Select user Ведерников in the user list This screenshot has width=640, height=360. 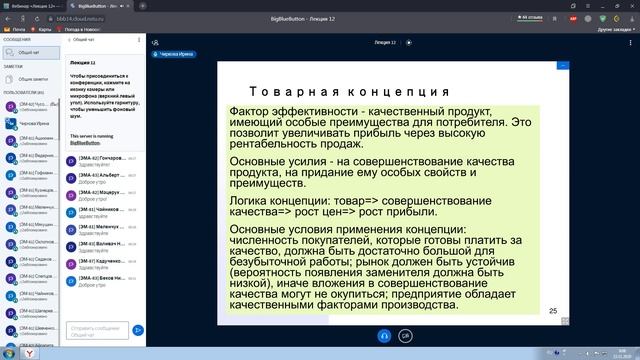pos(31,158)
